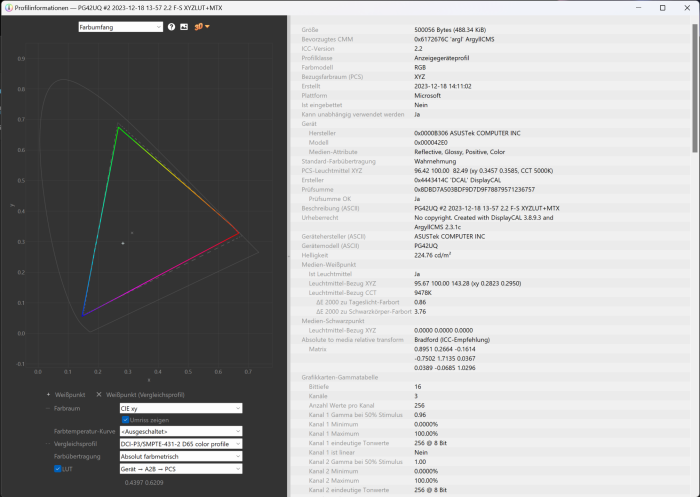The height and width of the screenshot is (497, 700).
Task: Open the help question mark icon
Action: tap(171, 27)
